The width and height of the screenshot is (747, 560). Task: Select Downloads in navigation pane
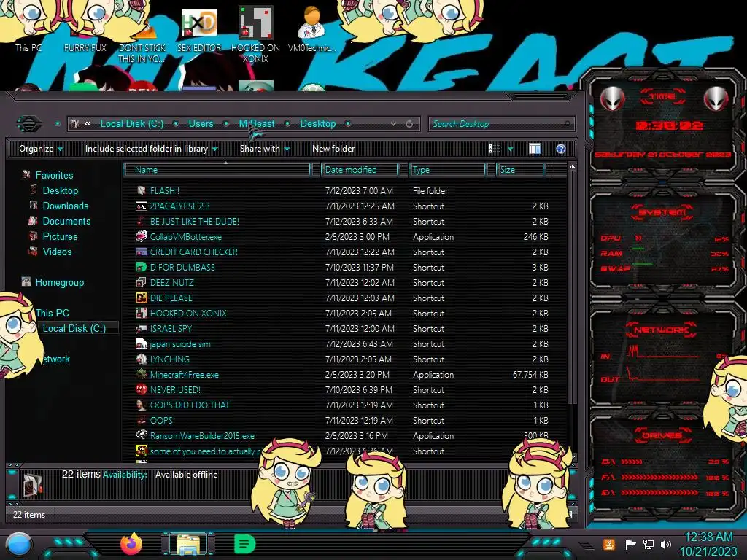click(x=66, y=206)
